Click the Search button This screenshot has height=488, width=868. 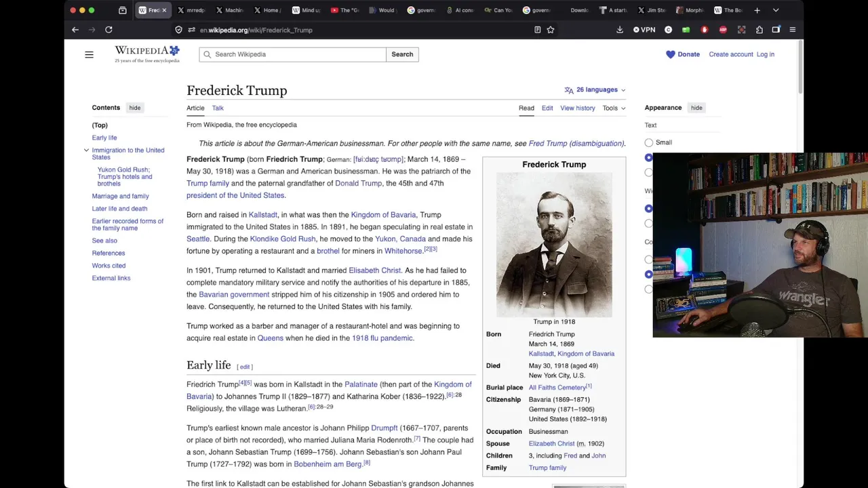[402, 54]
